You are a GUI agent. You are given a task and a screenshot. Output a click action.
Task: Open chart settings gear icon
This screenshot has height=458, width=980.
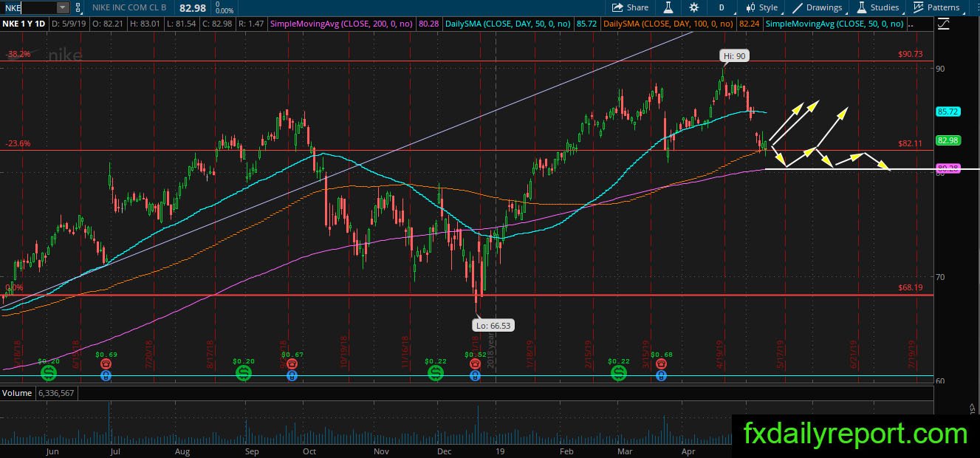[693, 7]
